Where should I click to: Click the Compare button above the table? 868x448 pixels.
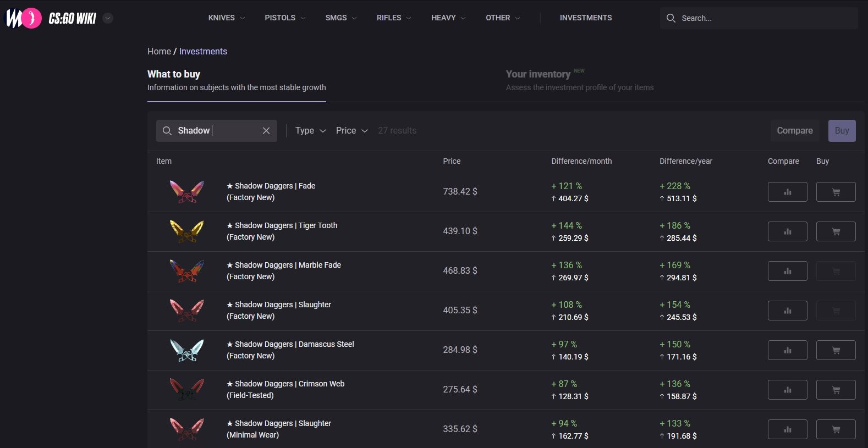pos(795,131)
